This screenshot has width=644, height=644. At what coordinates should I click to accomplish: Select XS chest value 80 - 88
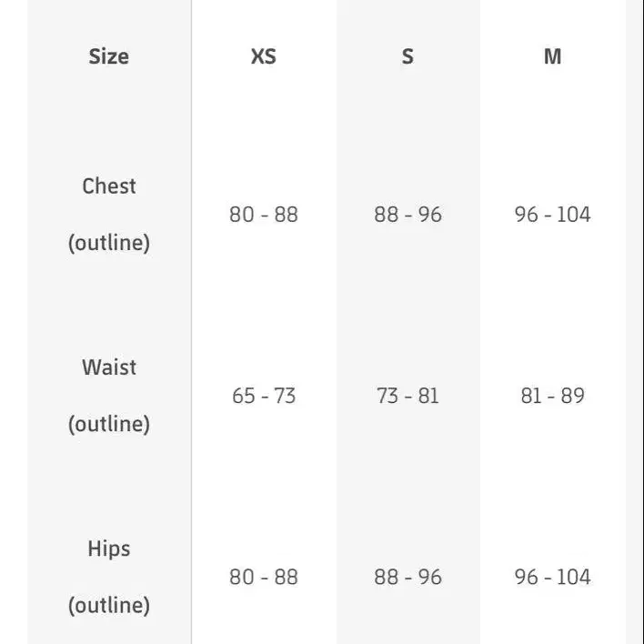coord(264,215)
